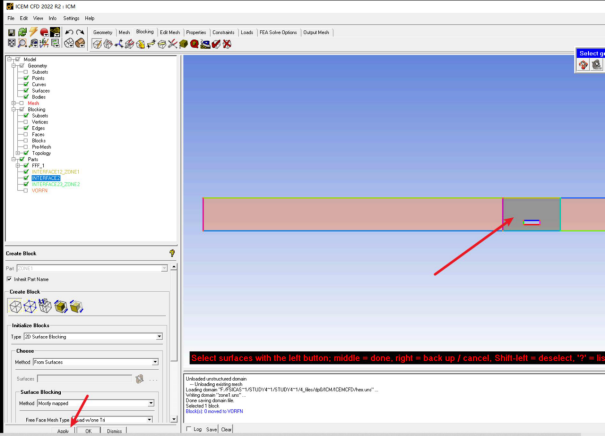605x437 pixels.
Task: Open the Choose Method dropdown
Action: coord(155,362)
